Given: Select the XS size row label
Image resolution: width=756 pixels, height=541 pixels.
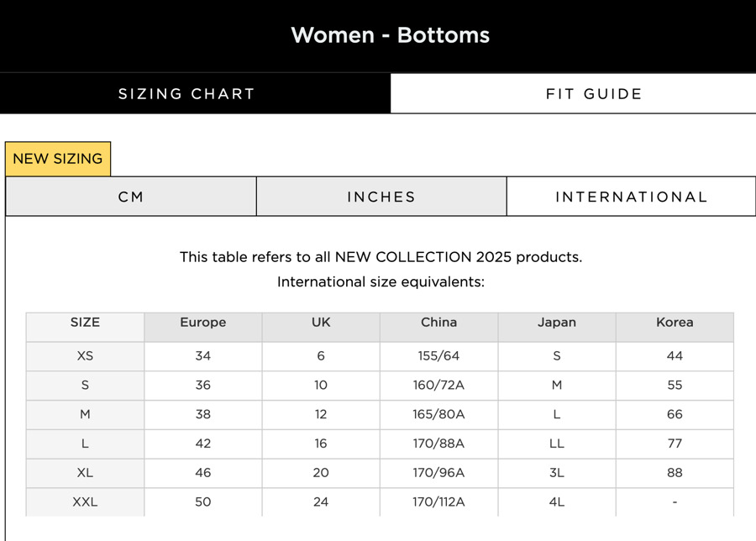Looking at the screenshot, I should pyautogui.click(x=85, y=356).
